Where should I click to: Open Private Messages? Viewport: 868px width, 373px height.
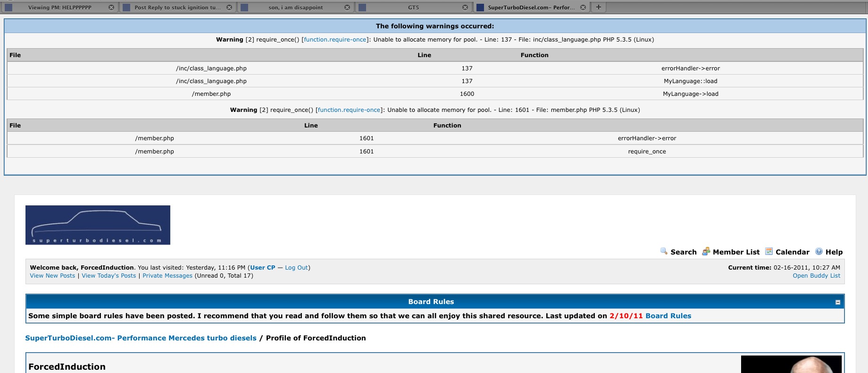167,276
